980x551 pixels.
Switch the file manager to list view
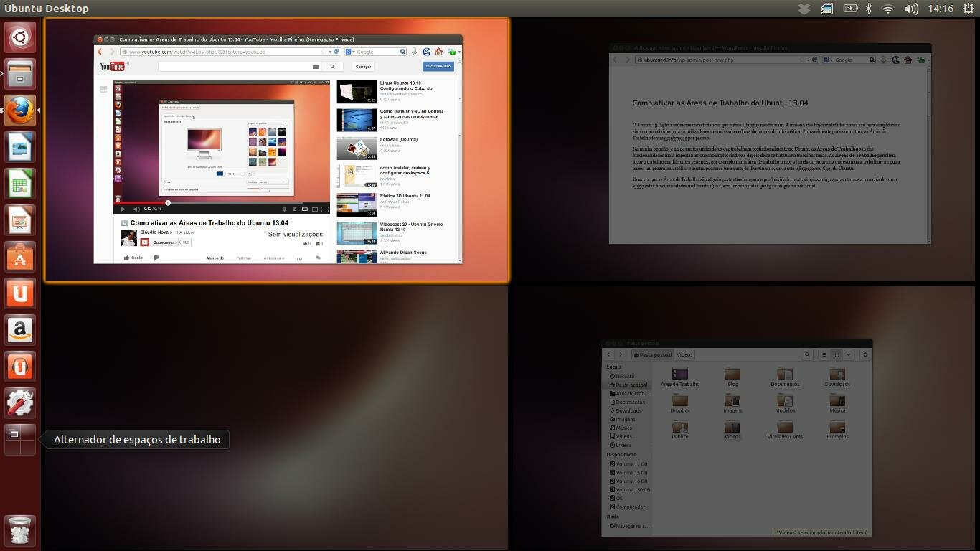(x=824, y=354)
